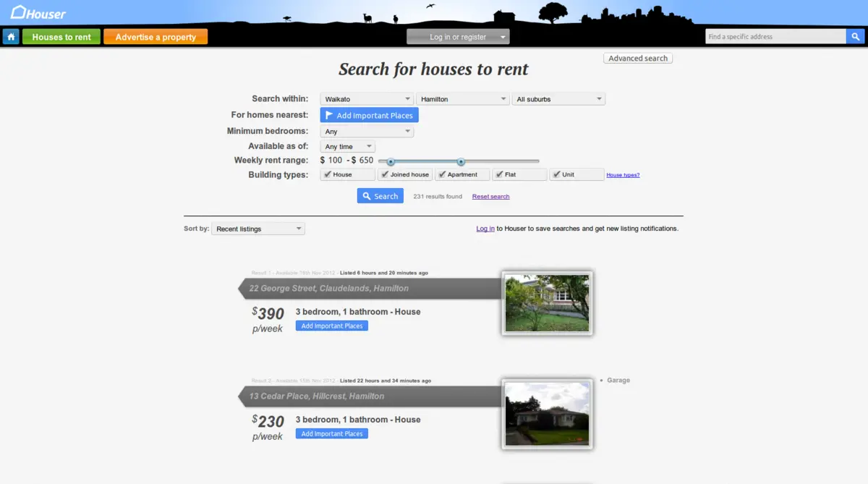Go to Advertise a property
Screen dimensions: 868x484
156,37
